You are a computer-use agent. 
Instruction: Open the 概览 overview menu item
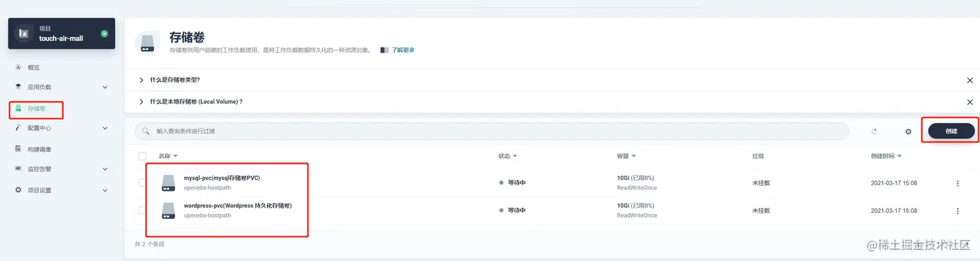coord(34,68)
